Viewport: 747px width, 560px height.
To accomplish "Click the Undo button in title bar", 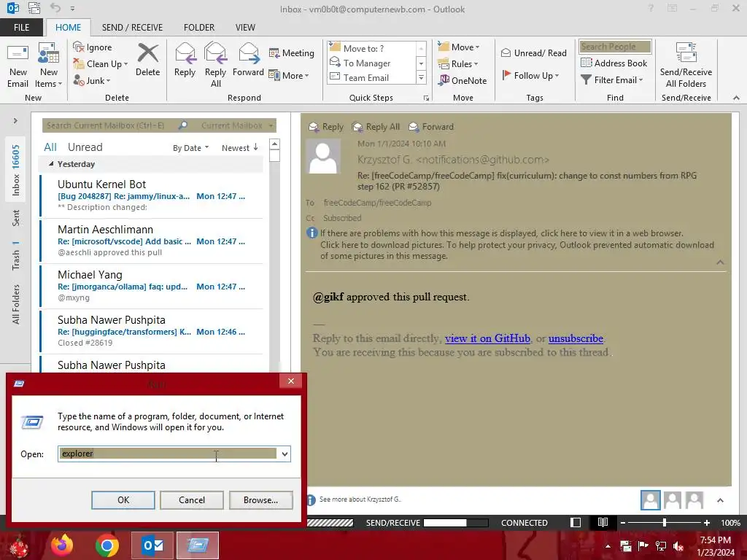I will [55, 7].
